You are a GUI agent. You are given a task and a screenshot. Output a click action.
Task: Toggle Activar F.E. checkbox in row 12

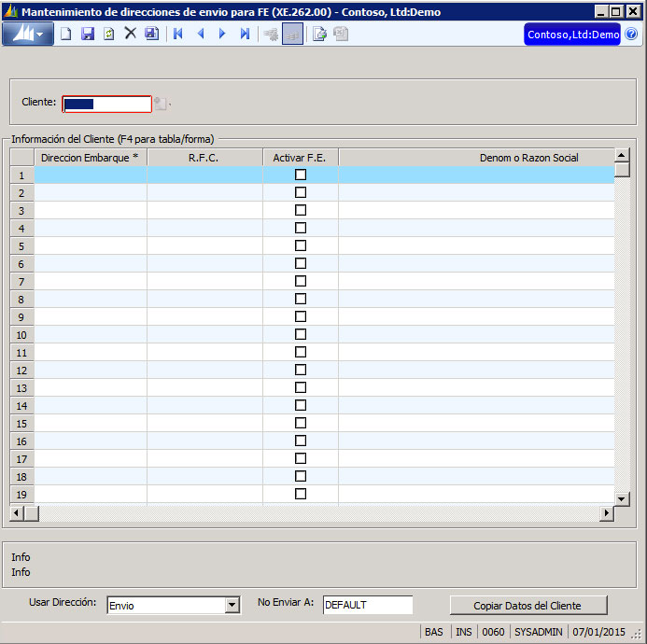click(x=301, y=370)
